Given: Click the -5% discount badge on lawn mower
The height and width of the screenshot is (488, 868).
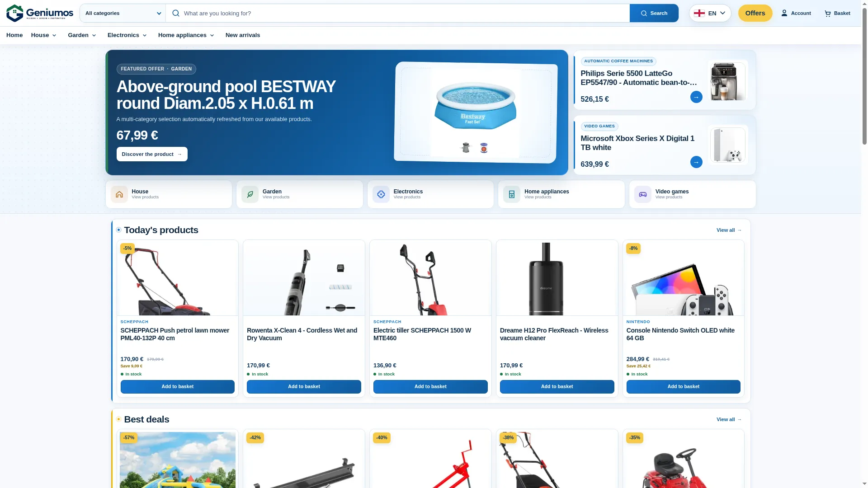Looking at the screenshot, I should pos(127,249).
